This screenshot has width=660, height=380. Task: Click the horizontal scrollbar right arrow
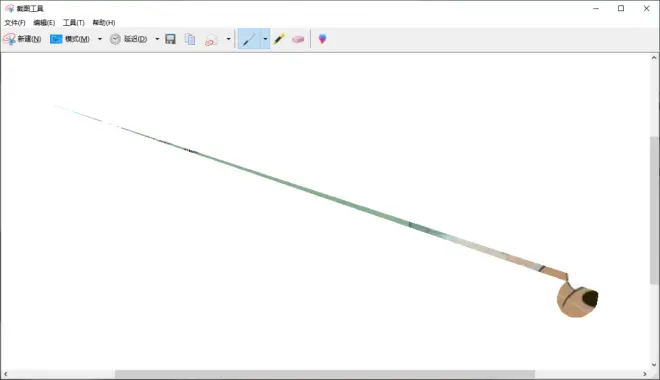click(x=645, y=374)
